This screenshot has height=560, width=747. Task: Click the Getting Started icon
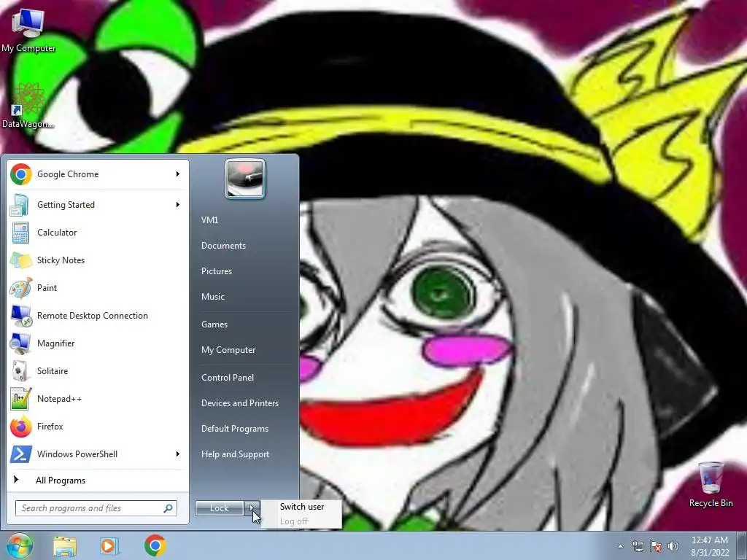point(20,205)
